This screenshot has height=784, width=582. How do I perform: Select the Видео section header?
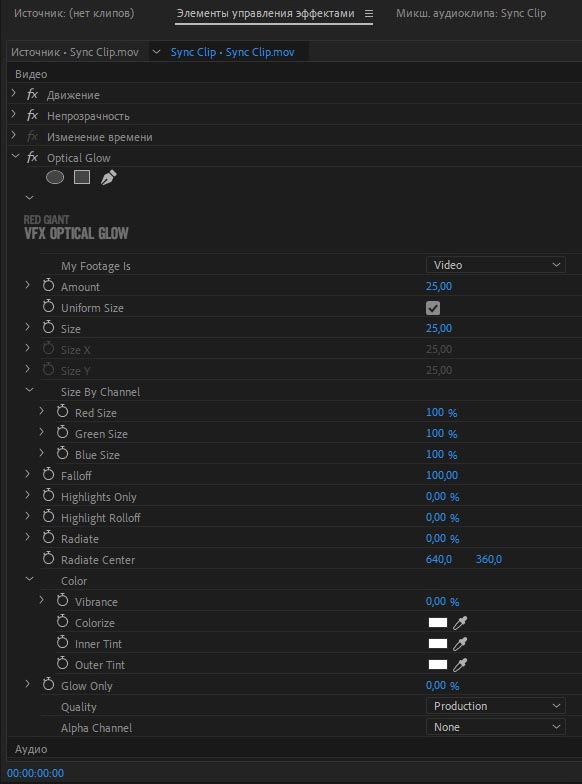pos(31,74)
